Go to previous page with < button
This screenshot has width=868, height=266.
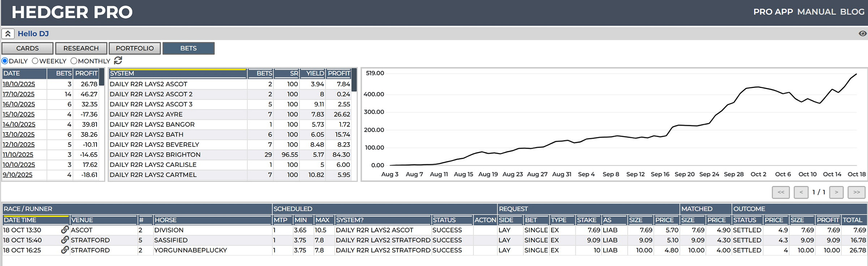(801, 192)
